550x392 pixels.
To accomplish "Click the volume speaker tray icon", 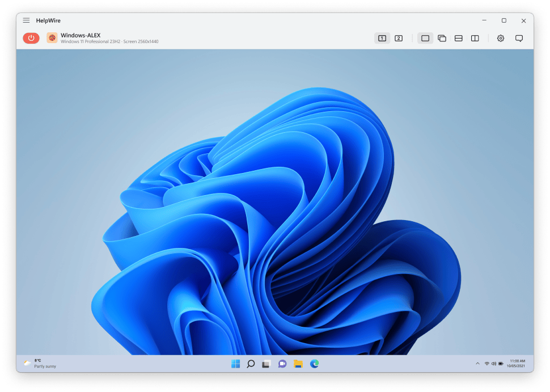I will click(494, 364).
